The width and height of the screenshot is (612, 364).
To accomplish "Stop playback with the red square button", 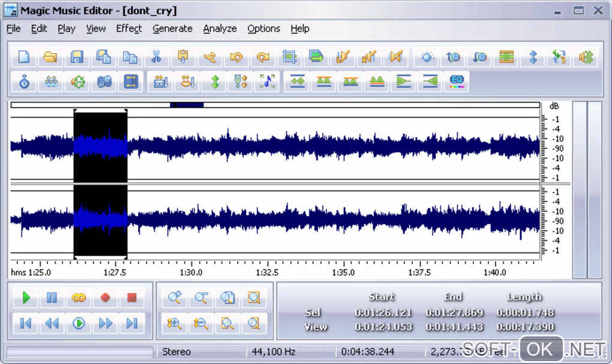I will click(x=131, y=297).
